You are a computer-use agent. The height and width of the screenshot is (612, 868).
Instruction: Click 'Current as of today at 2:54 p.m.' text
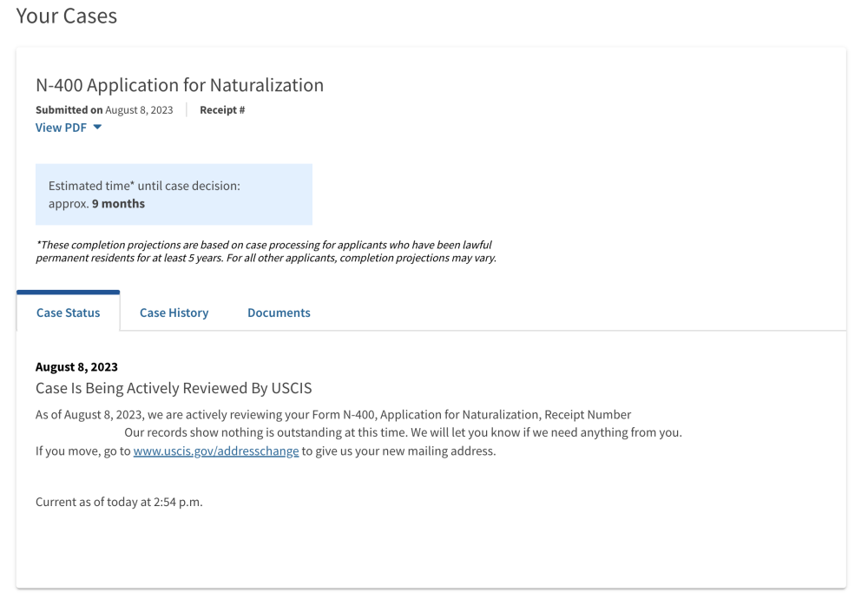119,502
